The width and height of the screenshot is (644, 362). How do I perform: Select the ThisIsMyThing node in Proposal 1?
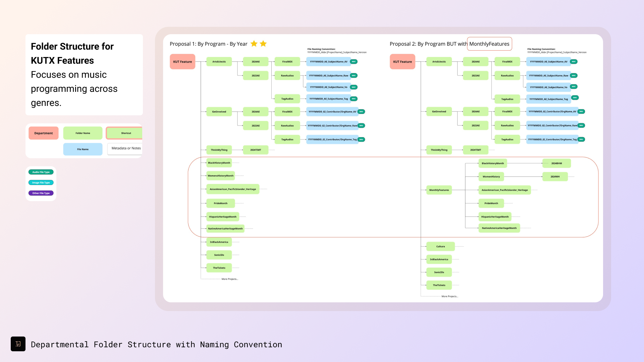[219, 150]
